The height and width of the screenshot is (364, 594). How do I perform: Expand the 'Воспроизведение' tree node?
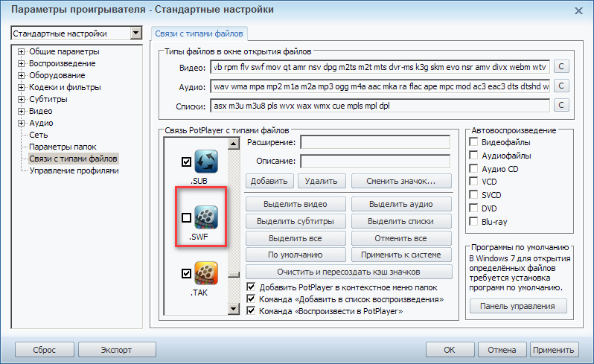point(22,63)
